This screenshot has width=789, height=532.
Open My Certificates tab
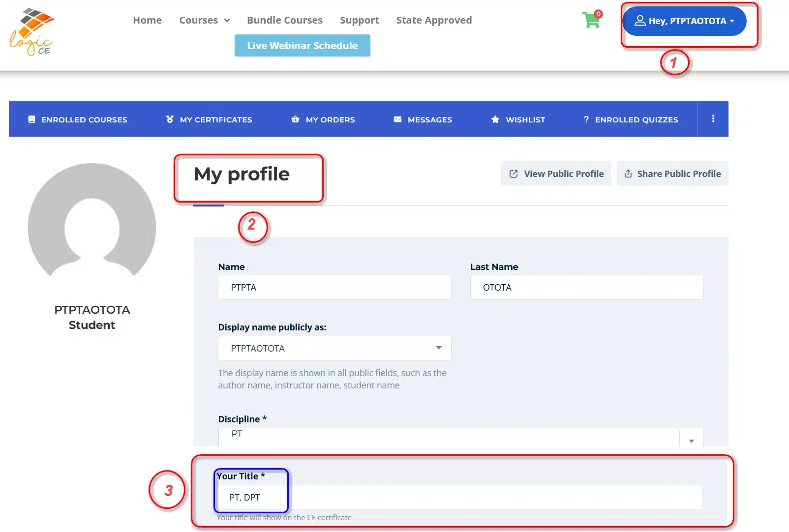(209, 119)
